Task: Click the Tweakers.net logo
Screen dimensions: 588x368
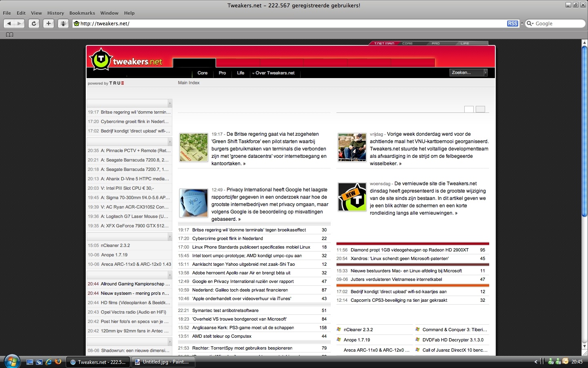Action: [x=126, y=60]
